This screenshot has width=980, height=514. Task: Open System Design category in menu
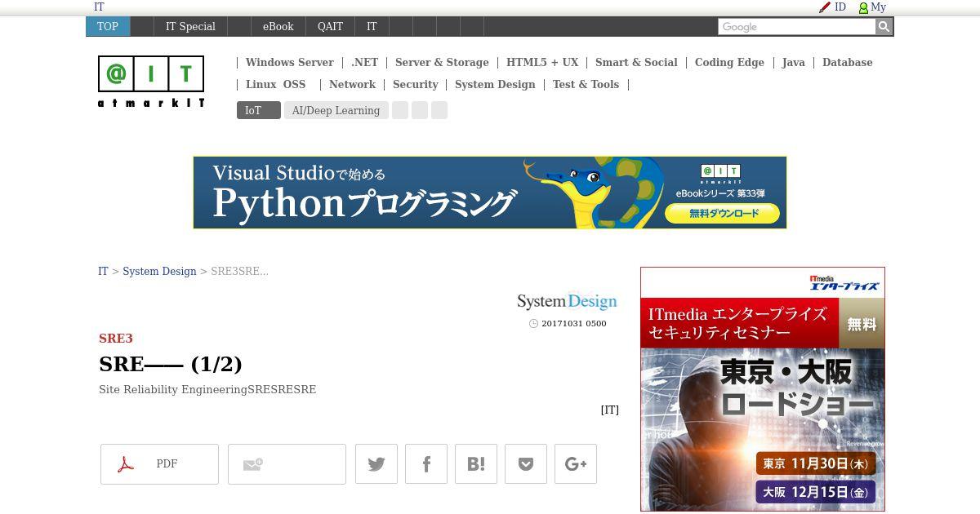point(495,84)
